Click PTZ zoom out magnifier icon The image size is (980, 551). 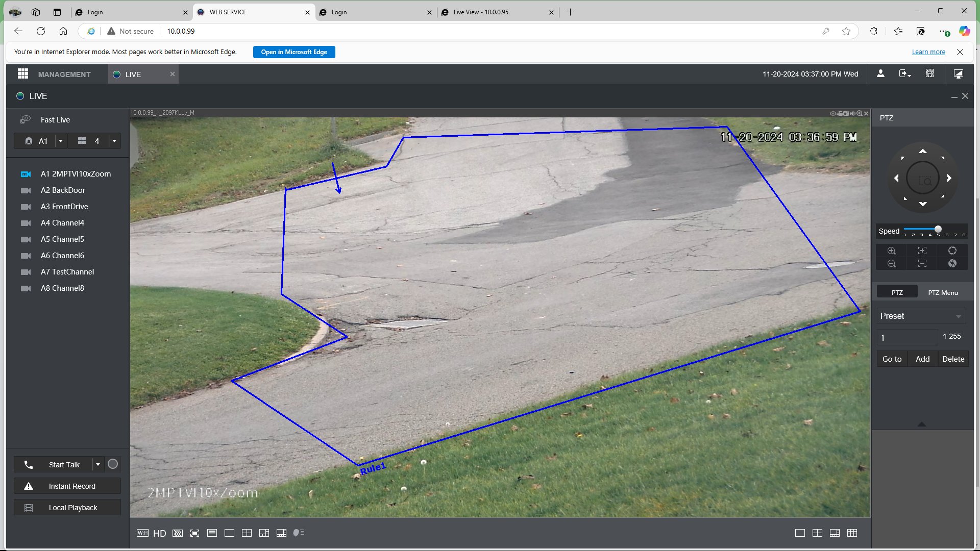pyautogui.click(x=892, y=263)
